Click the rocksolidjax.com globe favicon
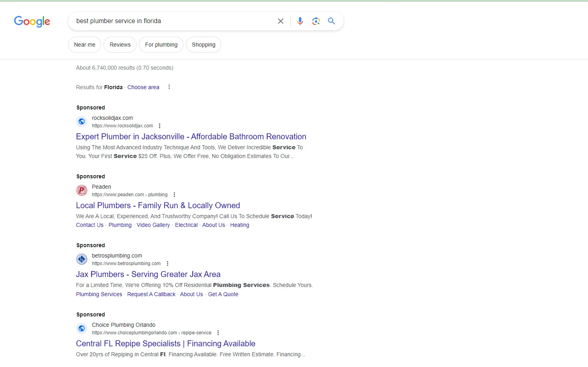 (82, 121)
